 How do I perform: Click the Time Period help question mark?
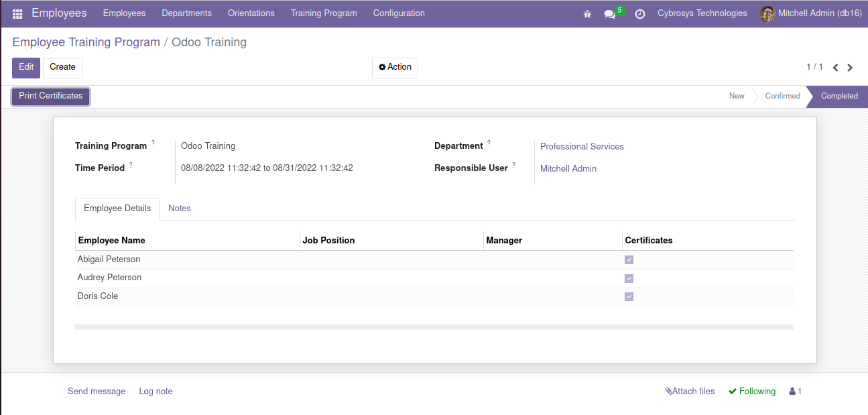click(131, 165)
